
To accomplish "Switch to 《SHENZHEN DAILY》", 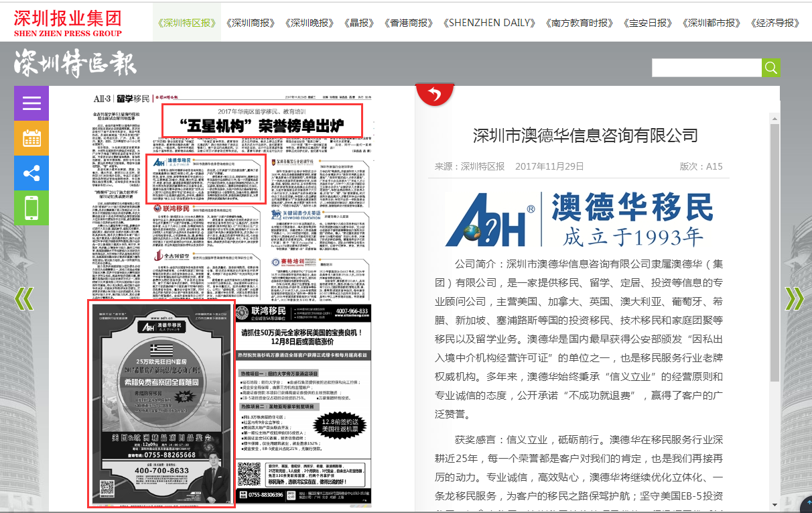I will coord(488,22).
